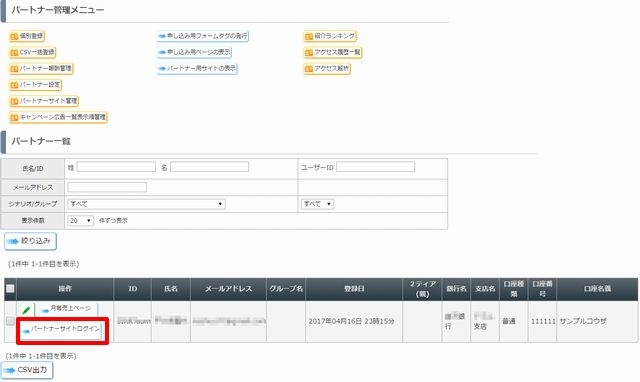
Task: Click the グループ名 column header
Action: click(x=286, y=289)
